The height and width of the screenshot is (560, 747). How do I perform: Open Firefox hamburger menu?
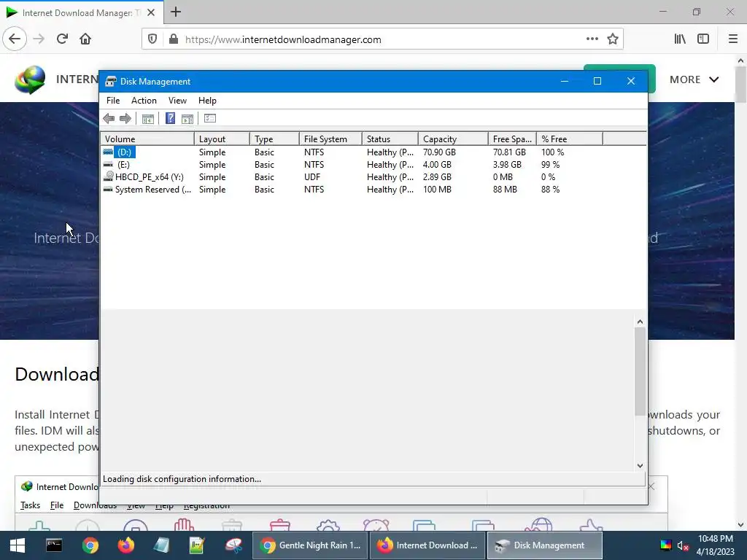(733, 39)
